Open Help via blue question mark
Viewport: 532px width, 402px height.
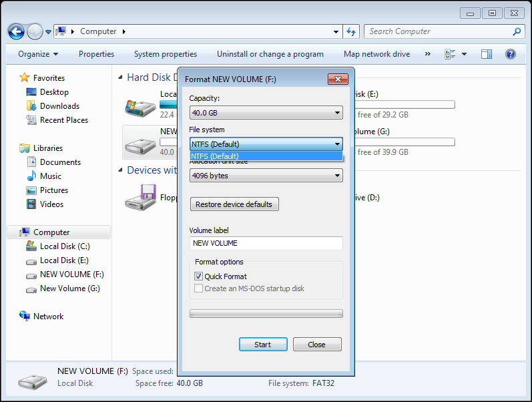pos(510,54)
